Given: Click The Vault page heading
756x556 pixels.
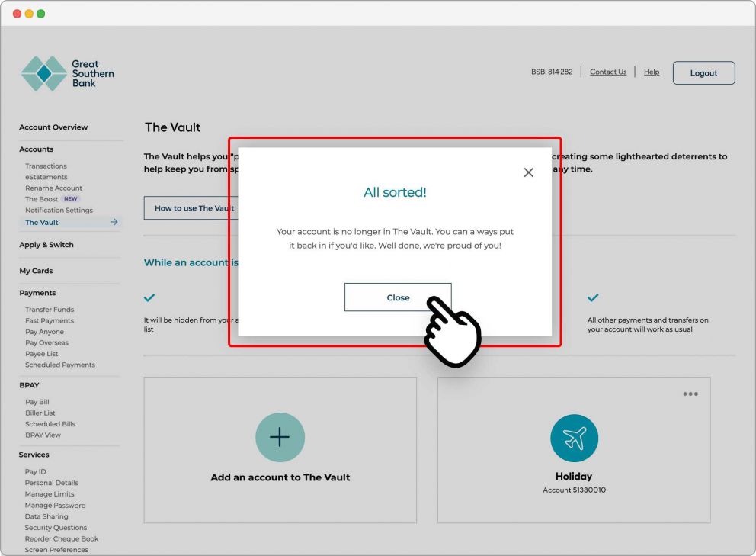Looking at the screenshot, I should coord(172,127).
